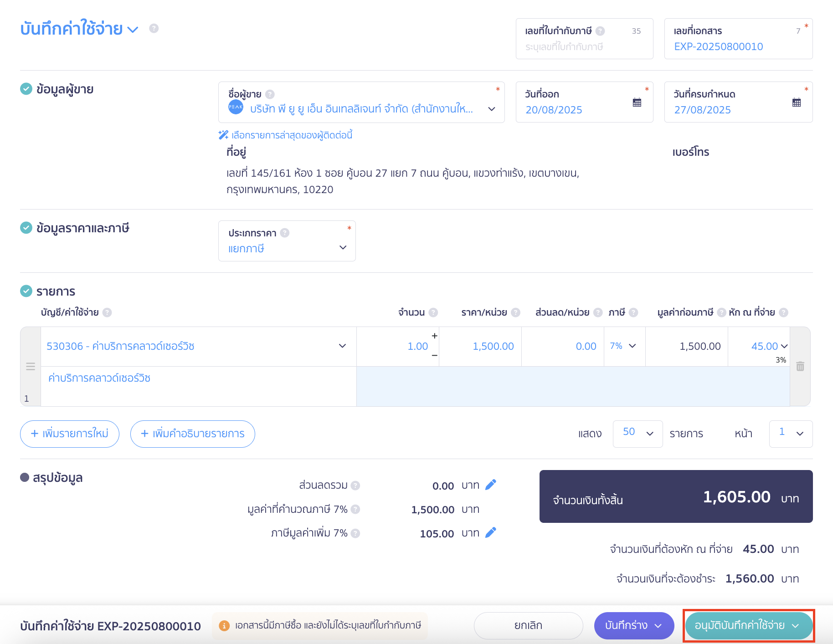
Task: Decrease quantity with the minus stepper
Action: pos(434,355)
